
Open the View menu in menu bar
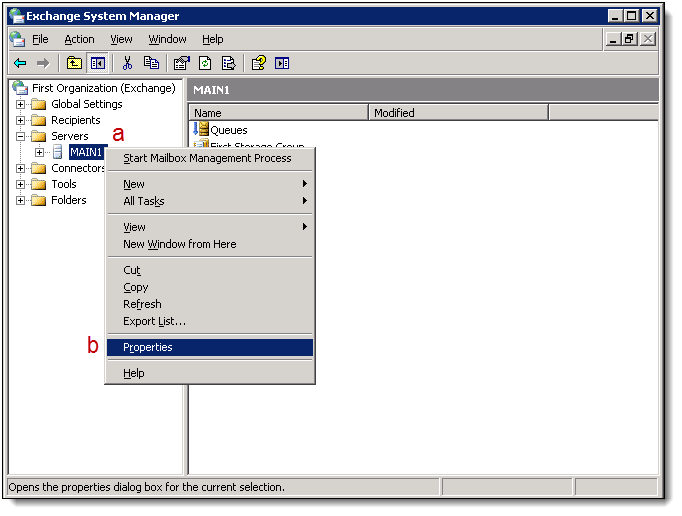tap(121, 39)
